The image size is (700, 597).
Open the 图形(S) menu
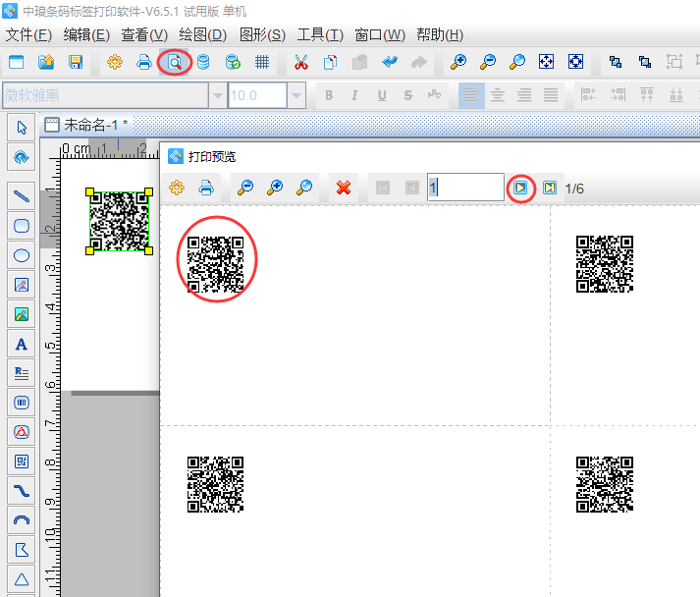click(262, 34)
